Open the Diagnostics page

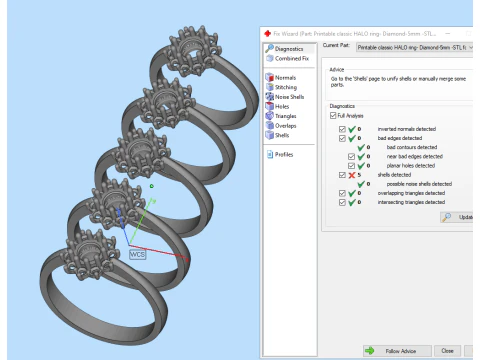[x=289, y=49]
